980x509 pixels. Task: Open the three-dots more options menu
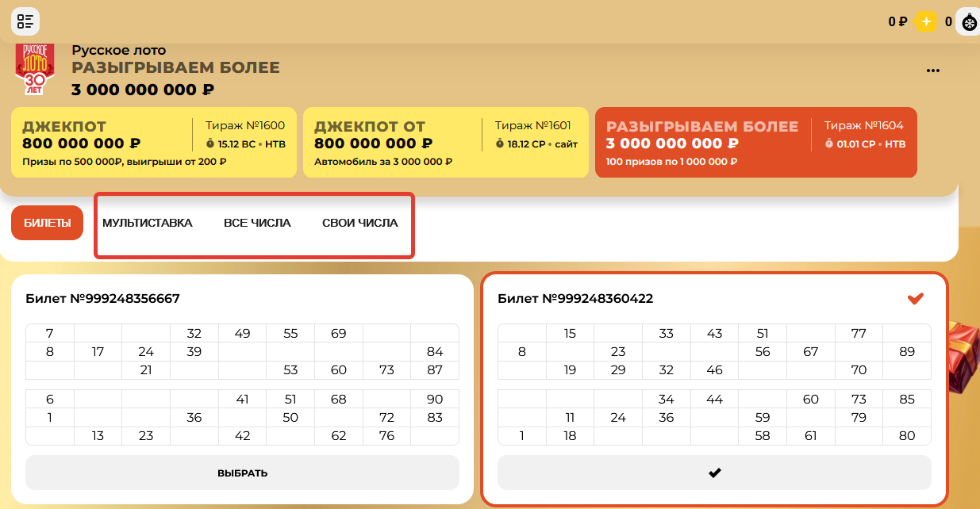point(933,71)
